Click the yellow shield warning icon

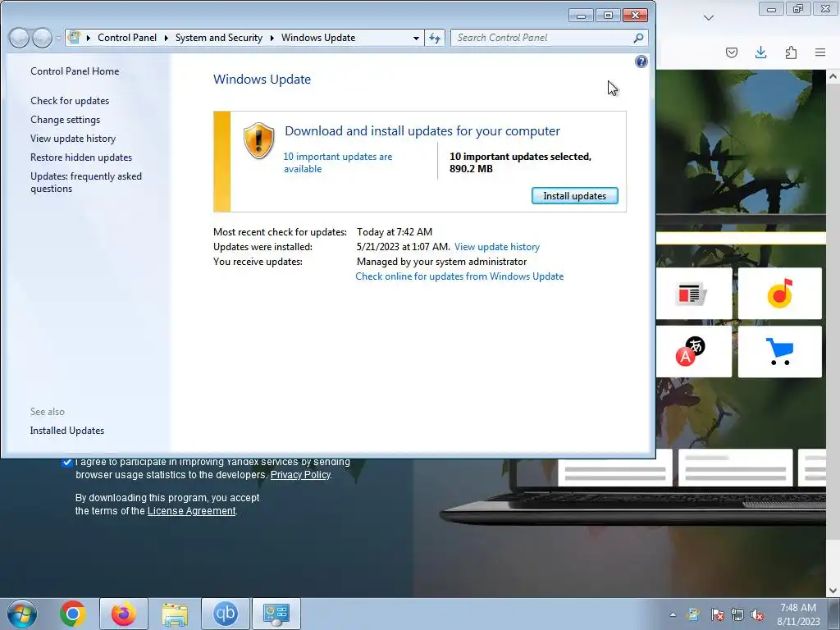click(x=258, y=140)
